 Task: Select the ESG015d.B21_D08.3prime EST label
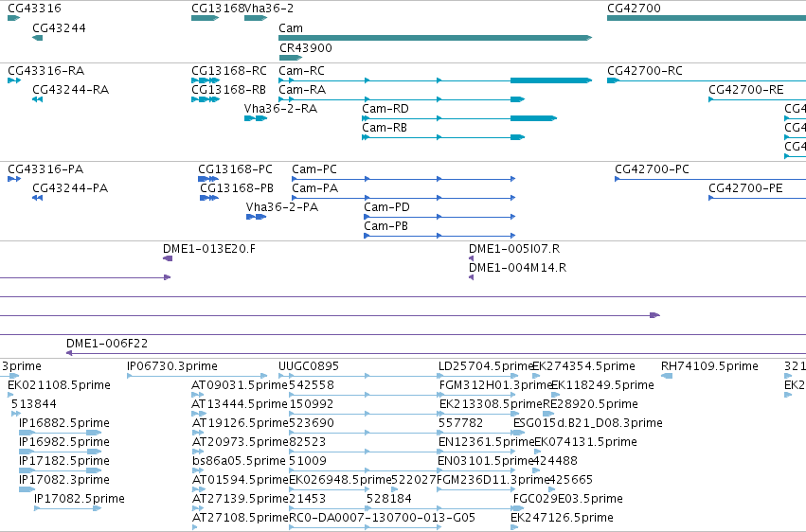click(588, 424)
